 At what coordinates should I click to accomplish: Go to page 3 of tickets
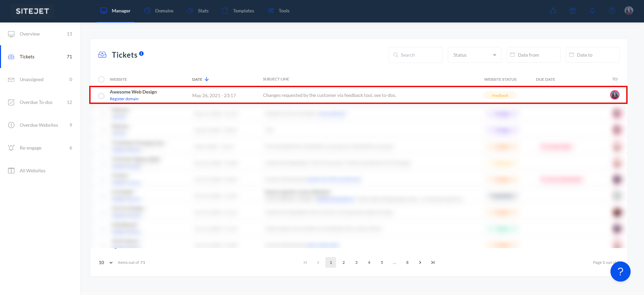356,262
